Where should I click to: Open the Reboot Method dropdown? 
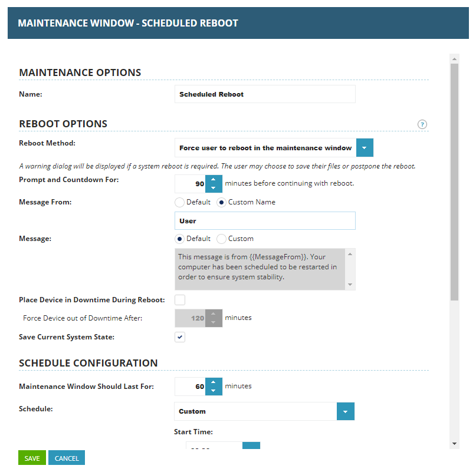pos(364,147)
